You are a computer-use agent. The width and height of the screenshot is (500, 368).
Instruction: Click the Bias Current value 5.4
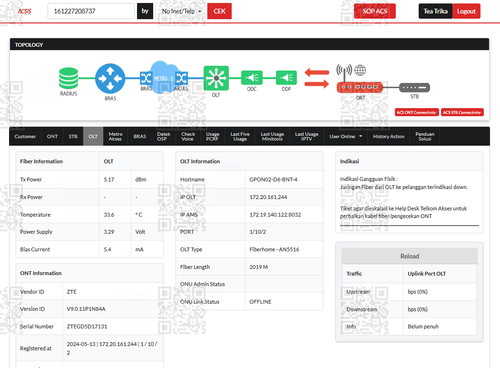coord(107,249)
